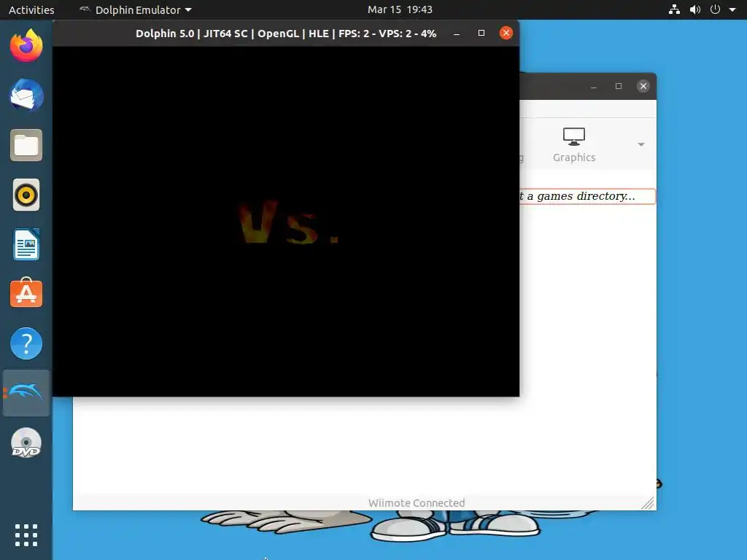Open the Activities overview

tap(31, 9)
